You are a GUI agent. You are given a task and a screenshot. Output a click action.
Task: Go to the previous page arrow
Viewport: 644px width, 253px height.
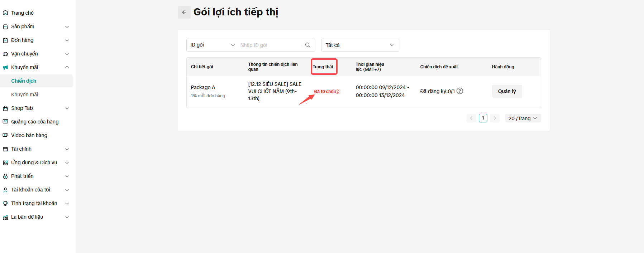click(x=471, y=118)
